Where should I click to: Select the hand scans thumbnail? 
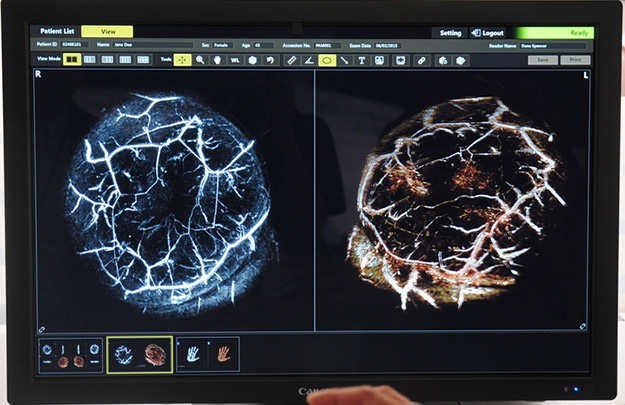208,354
